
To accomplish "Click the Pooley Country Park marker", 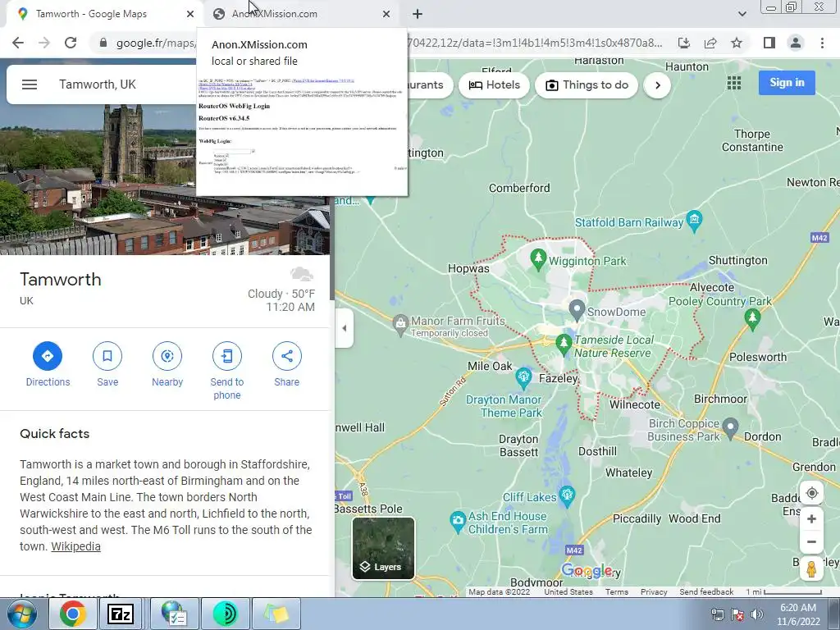I will pyautogui.click(x=752, y=318).
